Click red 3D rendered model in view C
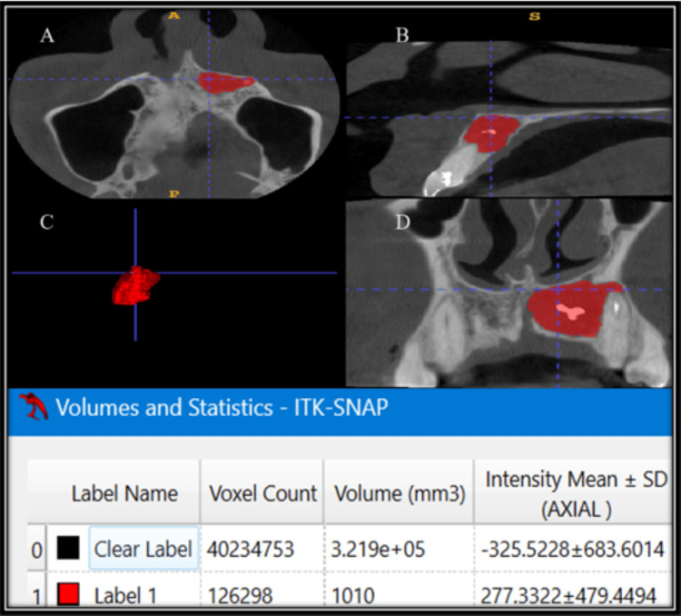Image resolution: width=681 pixels, height=616 pixels. (x=135, y=285)
